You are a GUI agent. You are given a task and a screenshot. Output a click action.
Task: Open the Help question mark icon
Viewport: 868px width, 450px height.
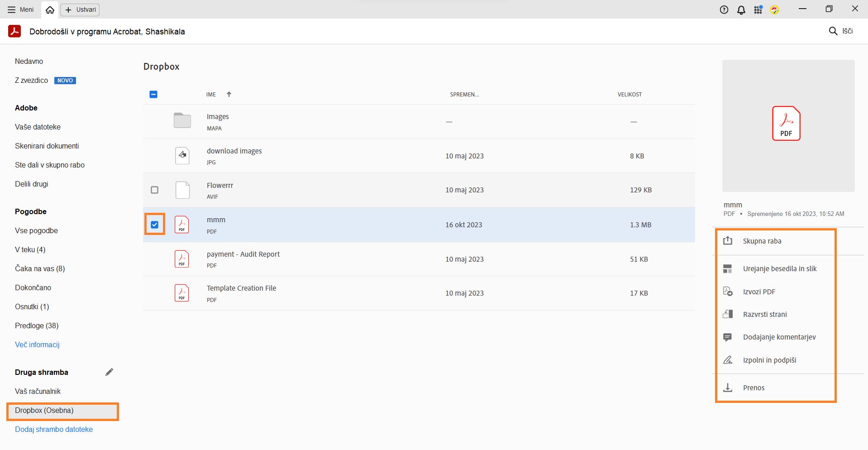pyautogui.click(x=724, y=10)
